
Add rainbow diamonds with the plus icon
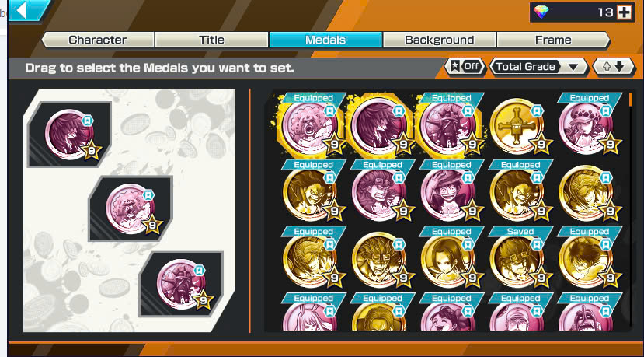coord(625,12)
